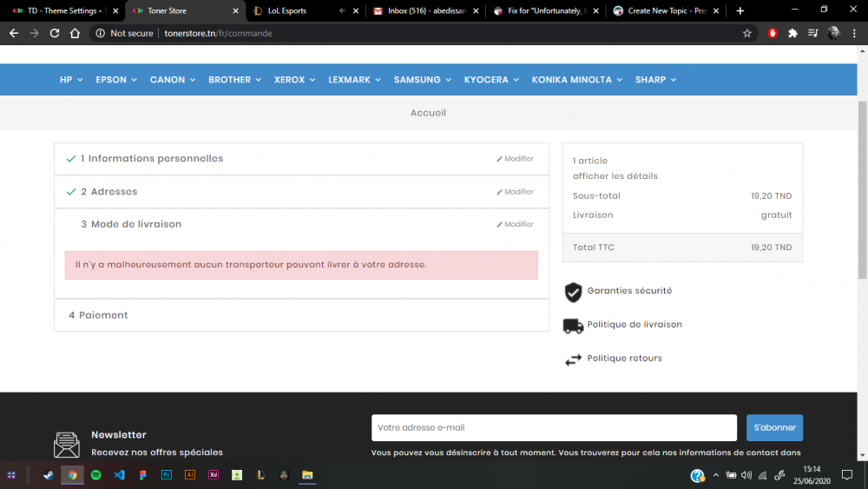Click the S'abonner newsletter button
Image resolution: width=868 pixels, height=489 pixels.
[x=774, y=427]
